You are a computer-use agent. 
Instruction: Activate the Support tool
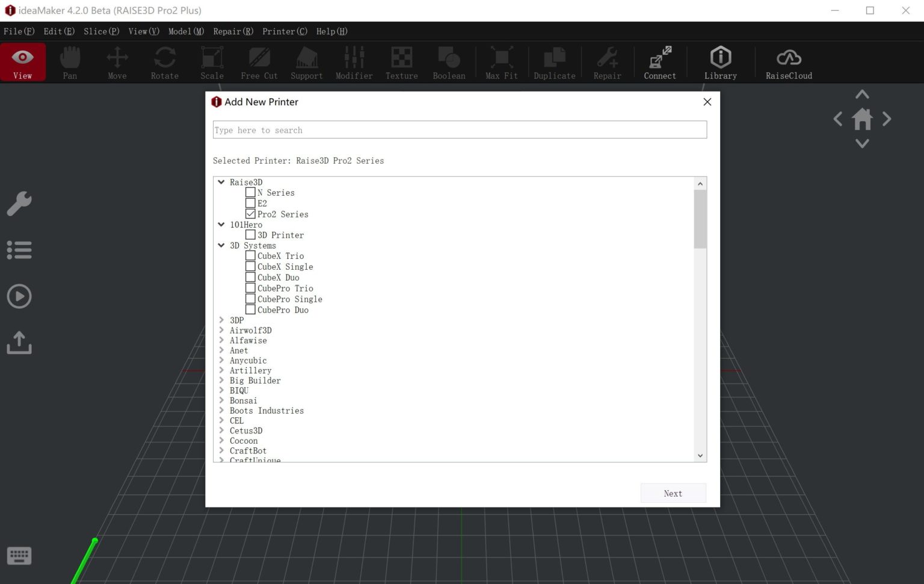click(306, 62)
